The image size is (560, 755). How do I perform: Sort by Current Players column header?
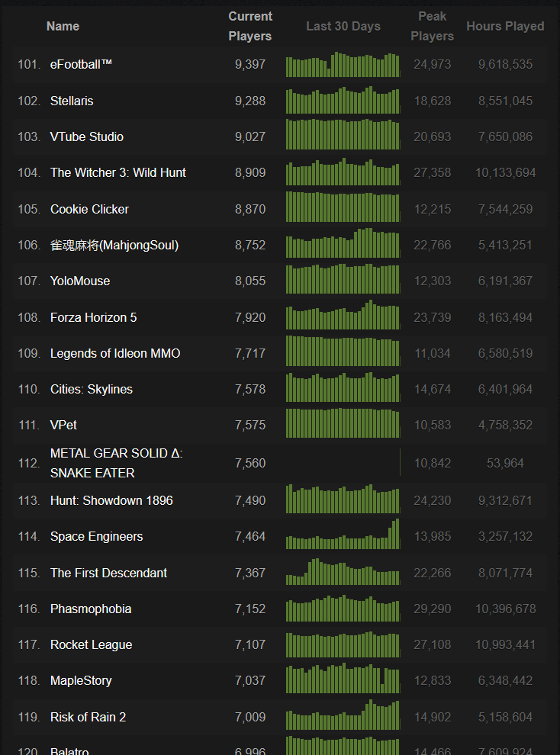click(250, 26)
